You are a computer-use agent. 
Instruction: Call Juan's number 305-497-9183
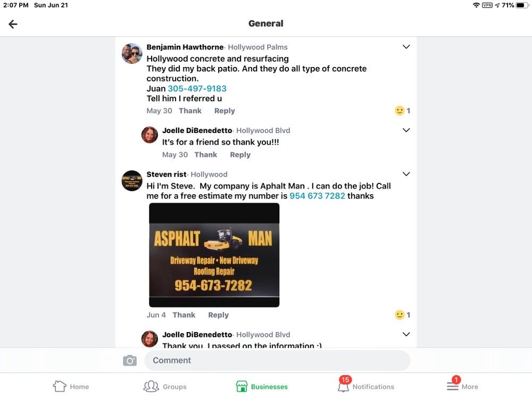point(197,88)
